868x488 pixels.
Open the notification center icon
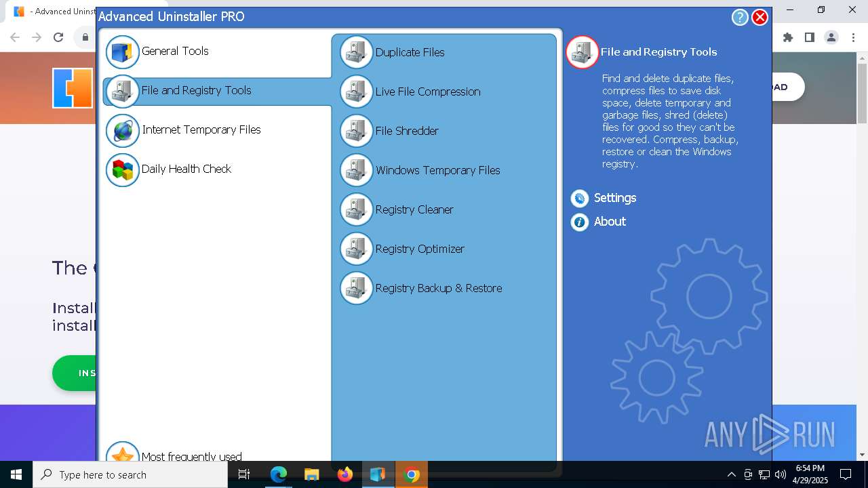(846, 474)
